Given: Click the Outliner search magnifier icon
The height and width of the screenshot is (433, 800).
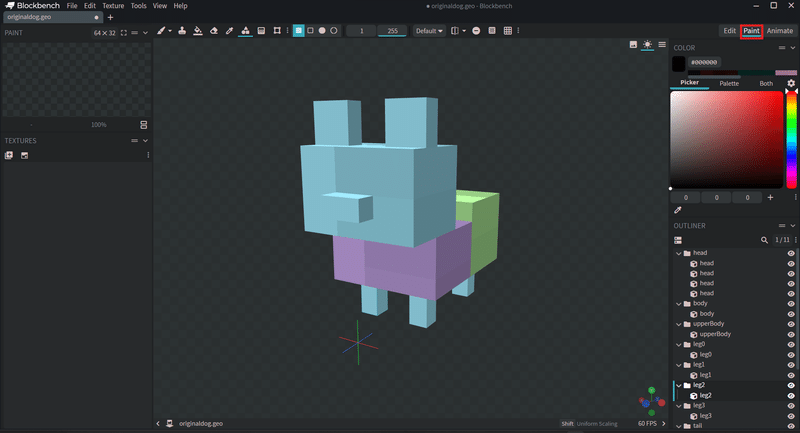Looking at the screenshot, I should [x=764, y=240].
